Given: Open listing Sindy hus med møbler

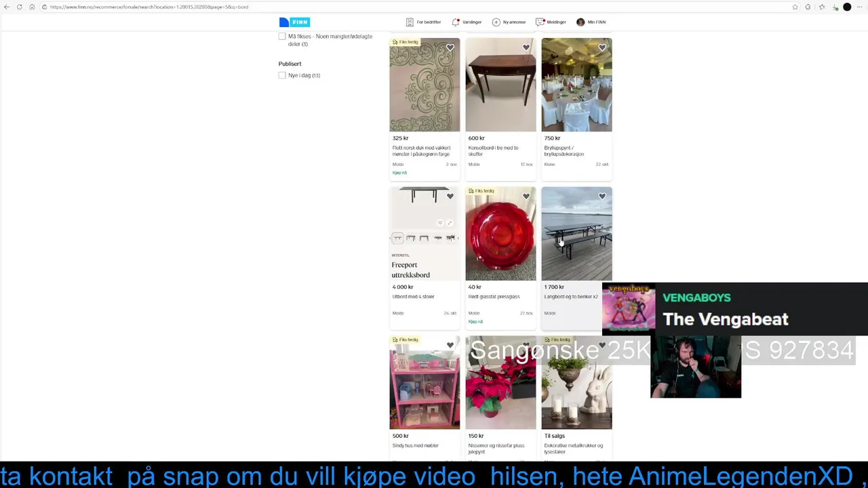Looking at the screenshot, I should pyautogui.click(x=415, y=446).
